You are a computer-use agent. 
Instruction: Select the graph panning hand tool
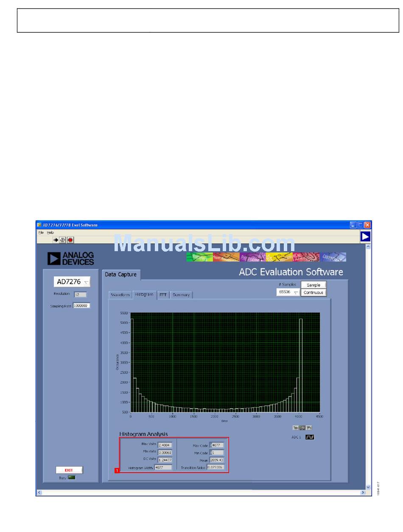[x=309, y=428]
